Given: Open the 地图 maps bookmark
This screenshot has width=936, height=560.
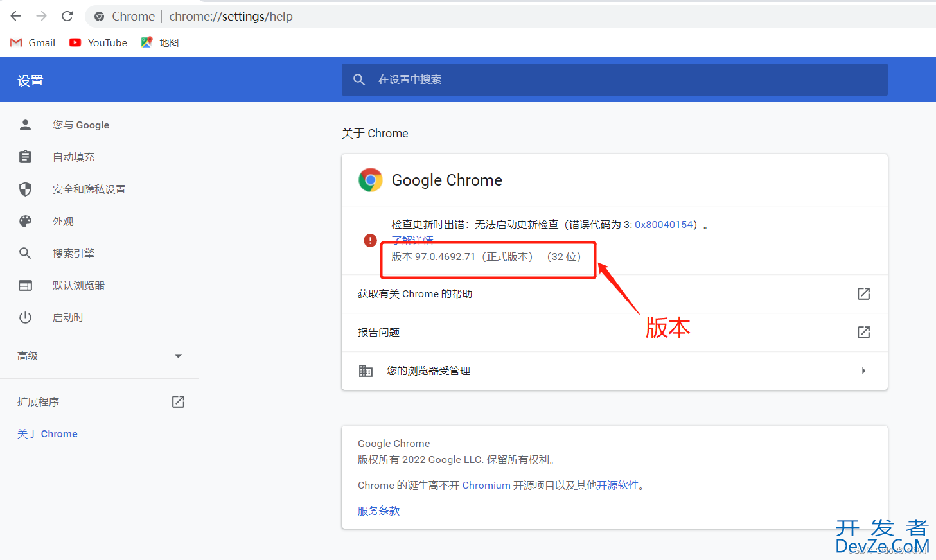Looking at the screenshot, I should click(x=160, y=42).
